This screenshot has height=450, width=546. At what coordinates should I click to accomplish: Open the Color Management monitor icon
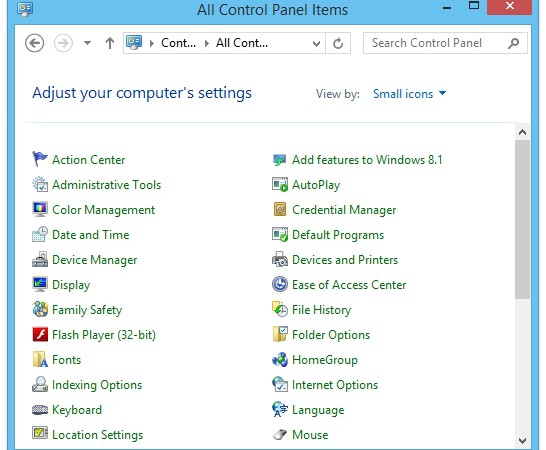[x=39, y=209]
